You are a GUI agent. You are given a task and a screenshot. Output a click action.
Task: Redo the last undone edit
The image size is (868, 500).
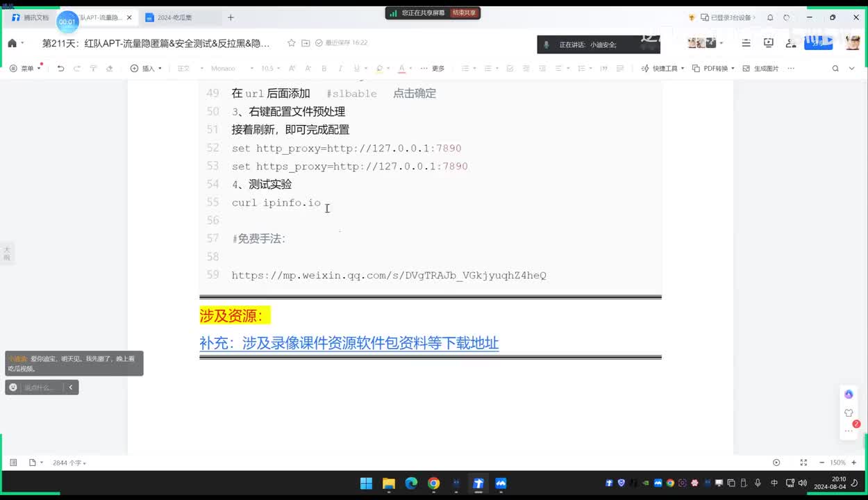76,68
